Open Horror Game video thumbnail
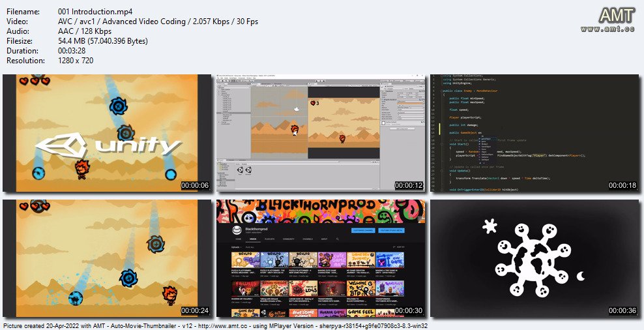This screenshot has width=644, height=330. (x=332, y=313)
